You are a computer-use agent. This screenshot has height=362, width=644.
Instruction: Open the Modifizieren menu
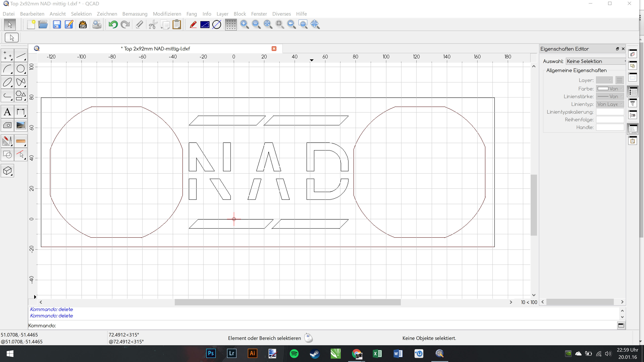point(167,14)
